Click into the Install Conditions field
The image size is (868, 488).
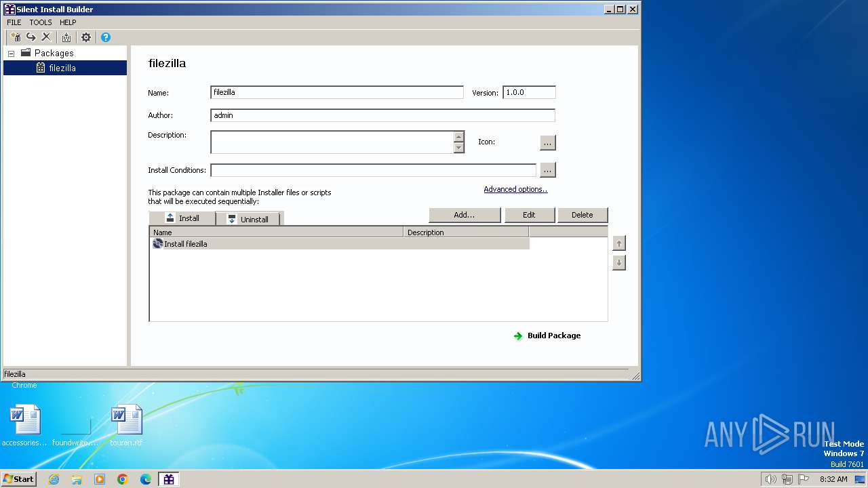[374, 170]
